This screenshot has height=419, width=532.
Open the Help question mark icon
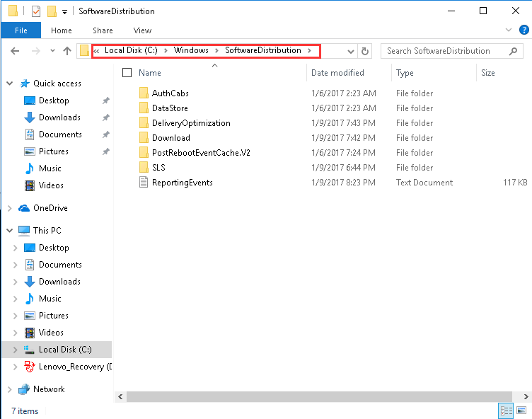click(x=524, y=30)
